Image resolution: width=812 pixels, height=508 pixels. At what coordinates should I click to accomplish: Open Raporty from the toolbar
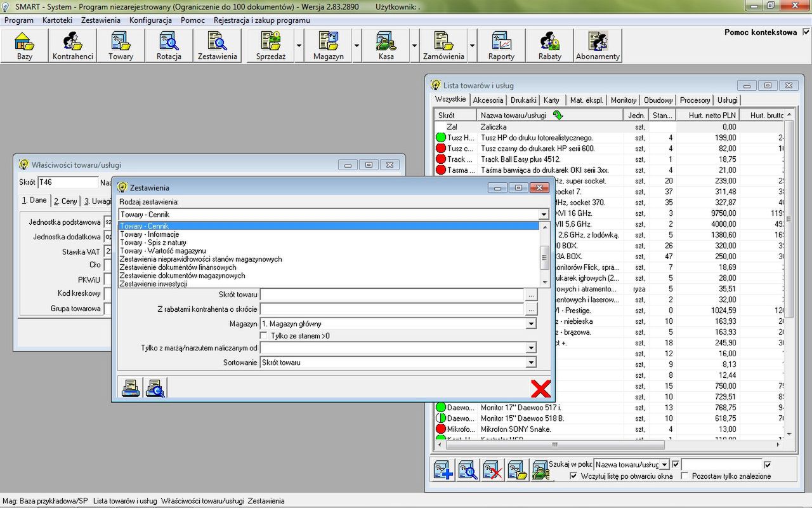[501, 46]
